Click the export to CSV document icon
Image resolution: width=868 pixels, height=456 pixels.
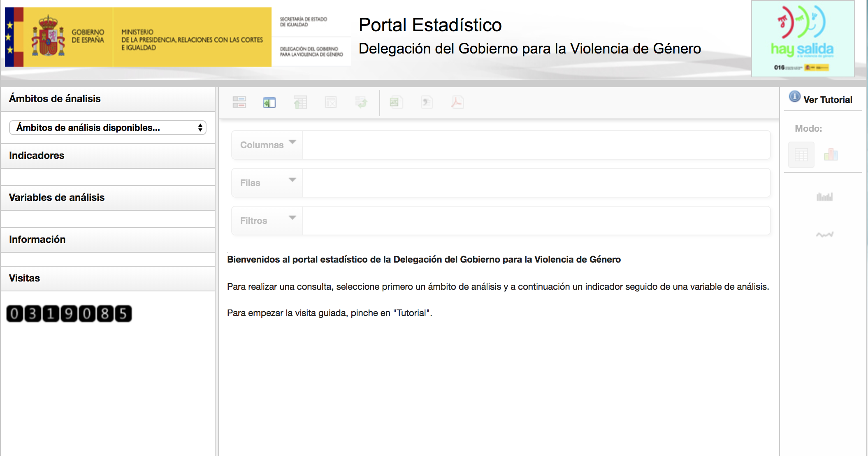(427, 102)
